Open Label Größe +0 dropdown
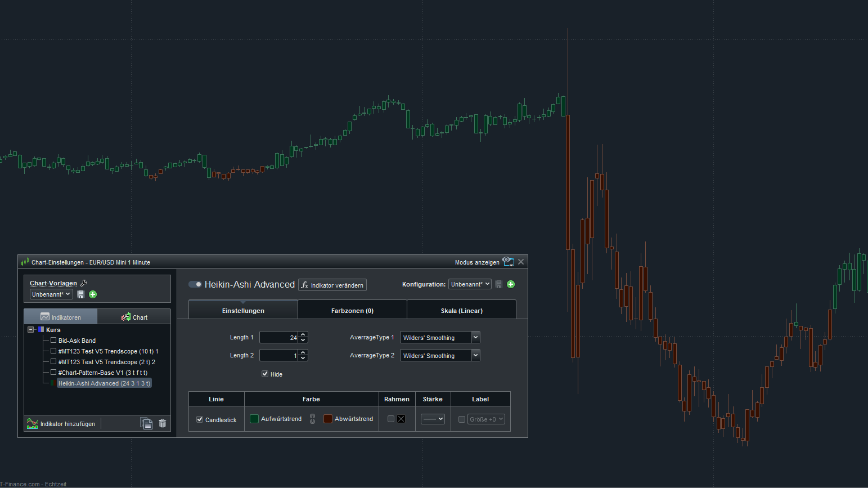 pos(486,419)
